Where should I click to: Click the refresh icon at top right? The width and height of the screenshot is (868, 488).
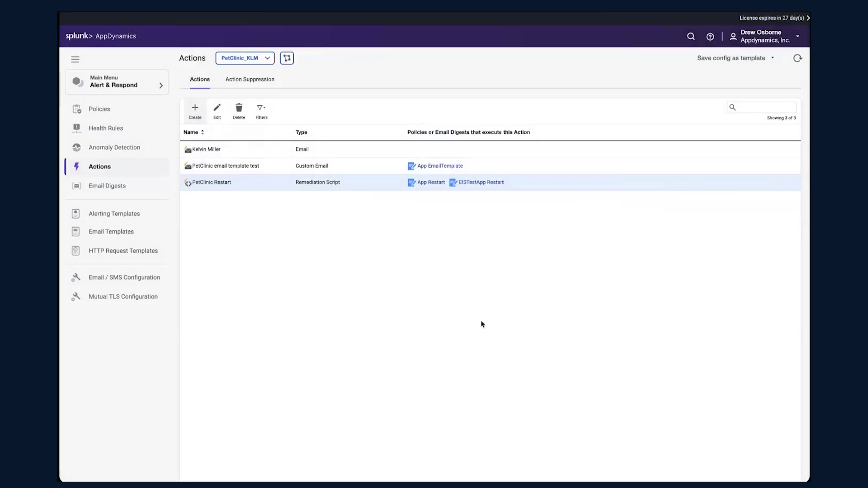point(797,58)
